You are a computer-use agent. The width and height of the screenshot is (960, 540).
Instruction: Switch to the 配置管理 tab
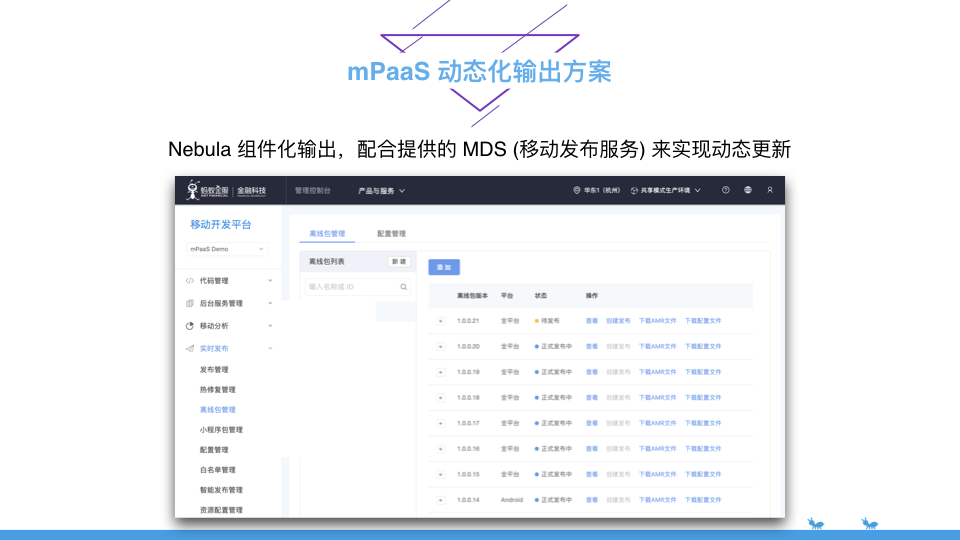(x=391, y=234)
